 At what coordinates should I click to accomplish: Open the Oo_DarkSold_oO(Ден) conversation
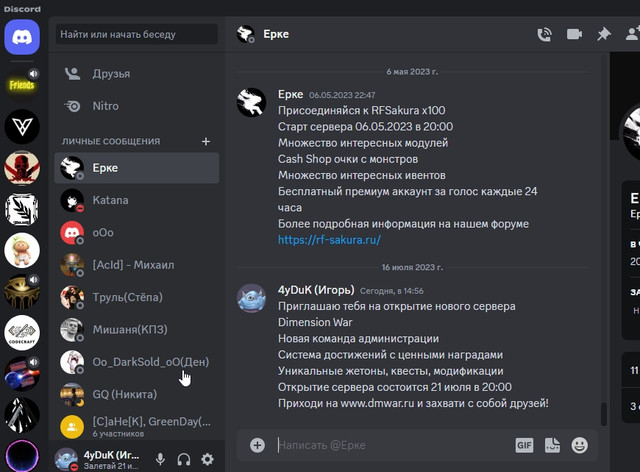click(137, 362)
